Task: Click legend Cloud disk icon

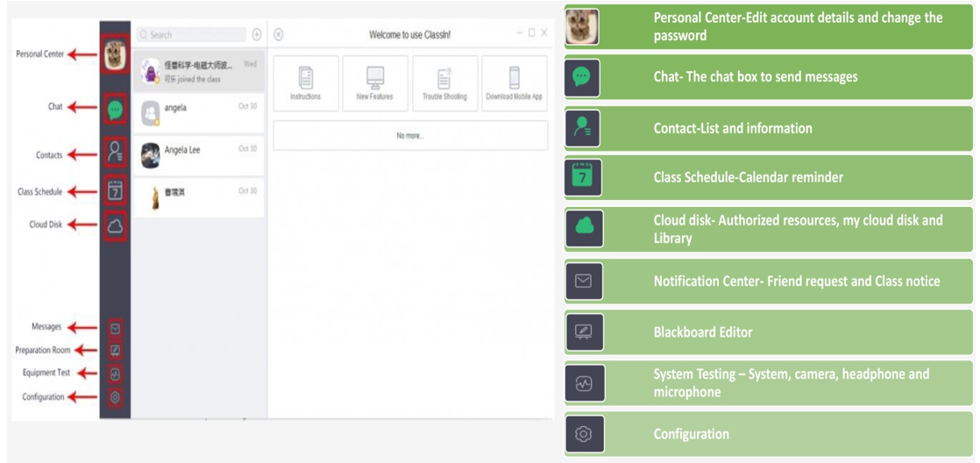Action: pyautogui.click(x=584, y=230)
